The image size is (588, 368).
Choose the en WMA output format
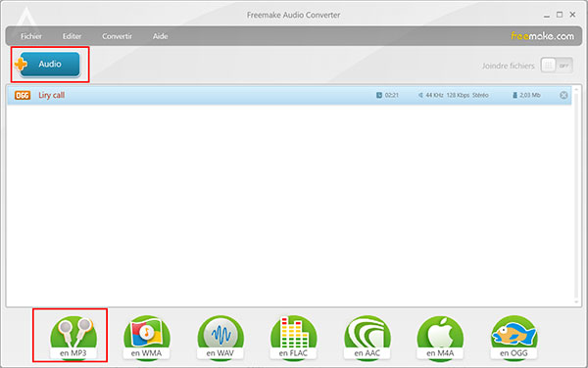(147, 338)
